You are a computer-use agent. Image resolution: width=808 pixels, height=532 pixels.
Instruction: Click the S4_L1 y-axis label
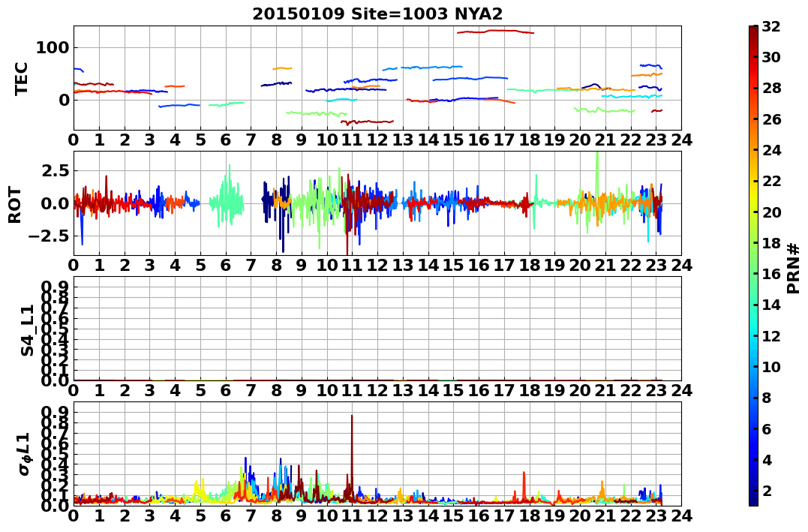pos(27,330)
